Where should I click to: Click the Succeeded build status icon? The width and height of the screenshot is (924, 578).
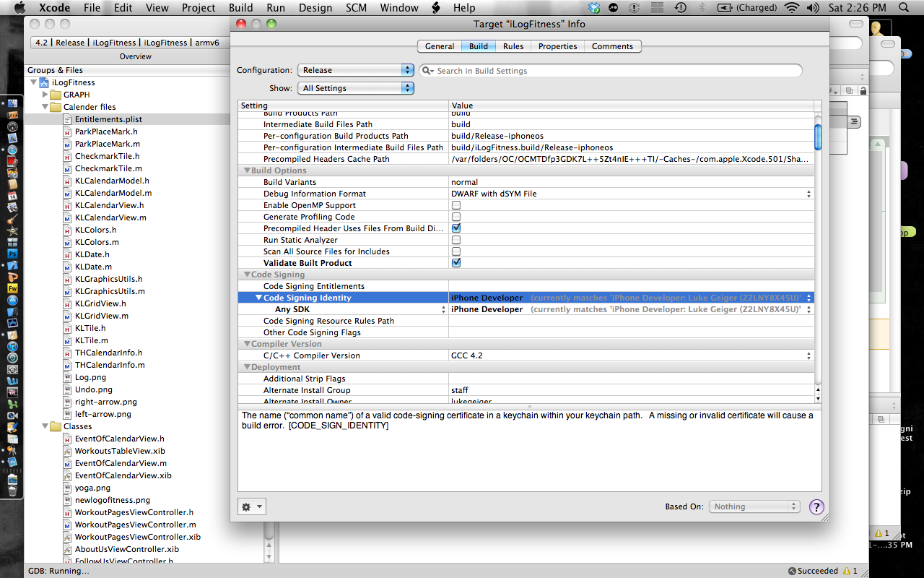[x=792, y=571]
